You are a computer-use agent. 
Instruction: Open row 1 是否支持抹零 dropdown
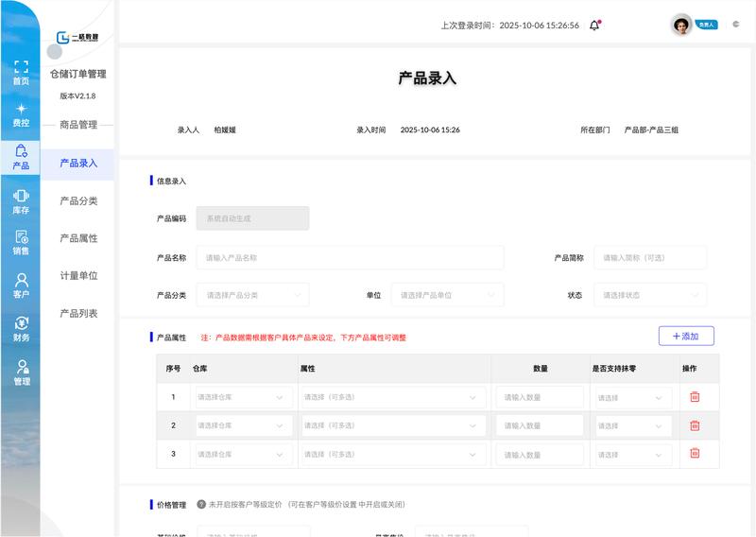(633, 398)
